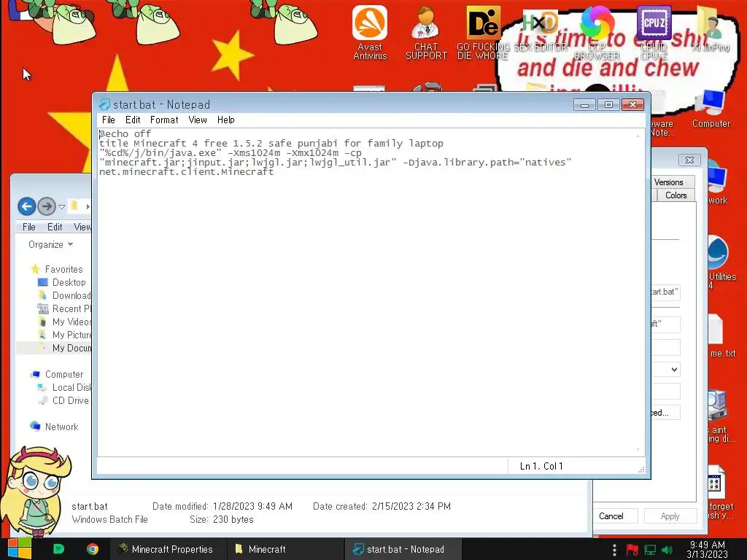The image size is (747, 560).
Task: Click volume speaker tray icon
Action: pos(667,550)
